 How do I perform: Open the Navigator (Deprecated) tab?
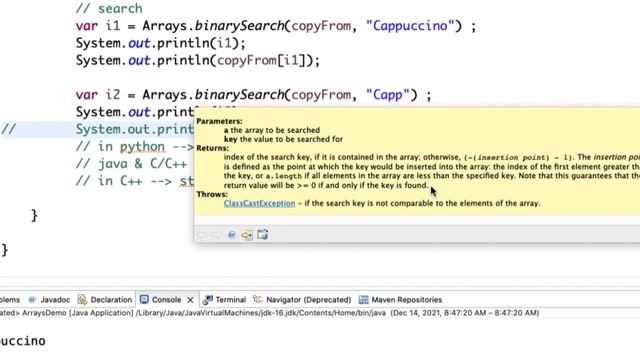[x=302, y=300]
